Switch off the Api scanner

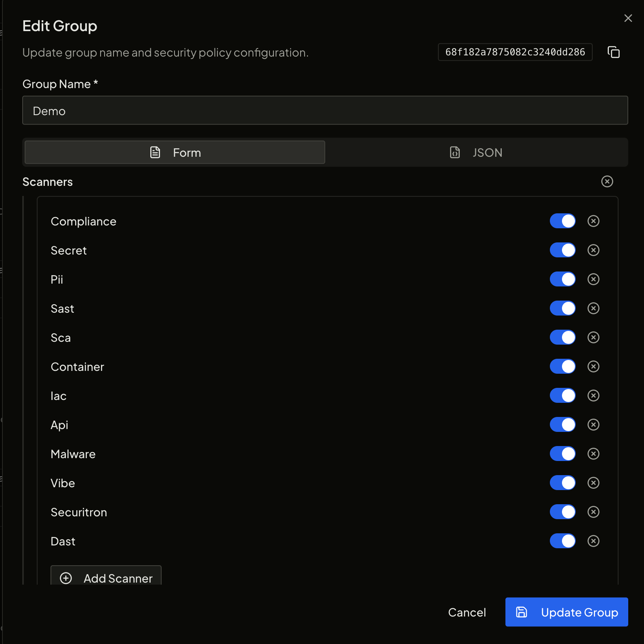tap(562, 425)
